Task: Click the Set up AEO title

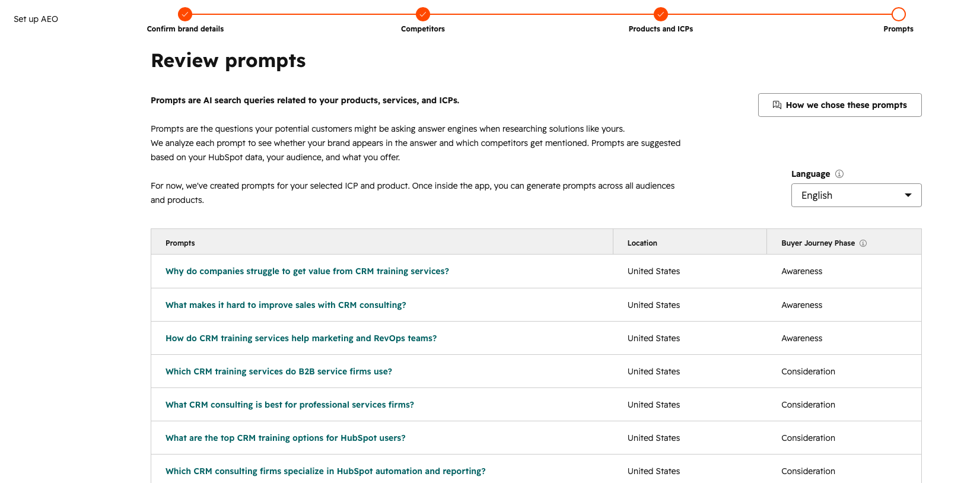Action: pyautogui.click(x=36, y=19)
